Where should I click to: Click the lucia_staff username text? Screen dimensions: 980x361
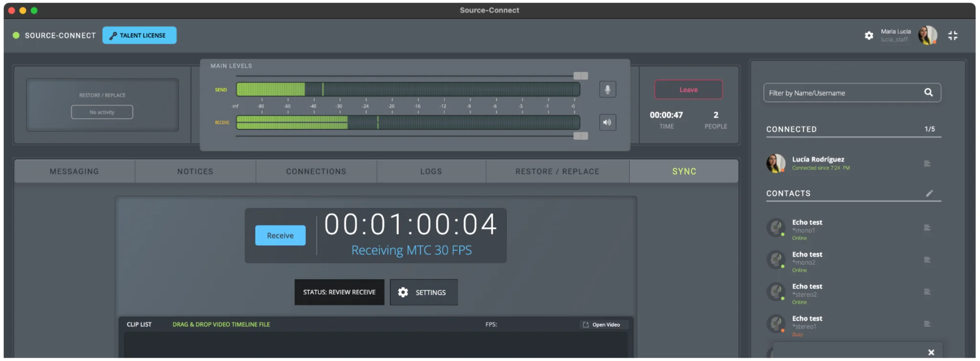click(894, 40)
